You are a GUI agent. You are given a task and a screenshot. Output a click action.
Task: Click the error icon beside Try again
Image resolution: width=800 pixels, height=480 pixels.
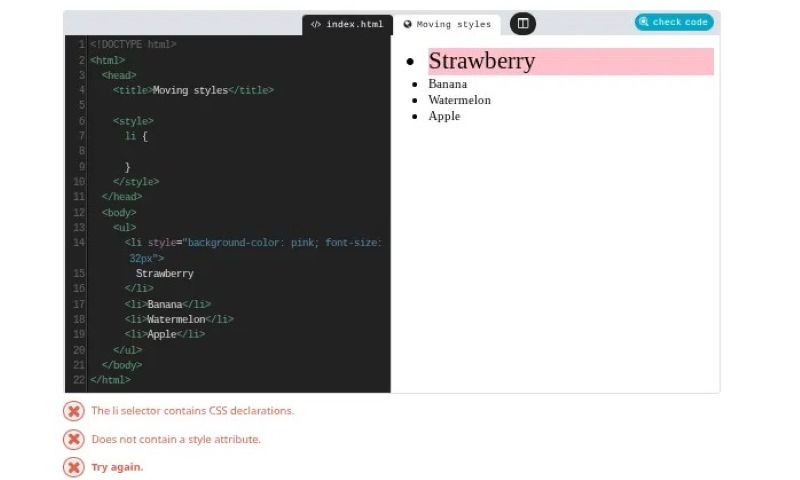73,467
